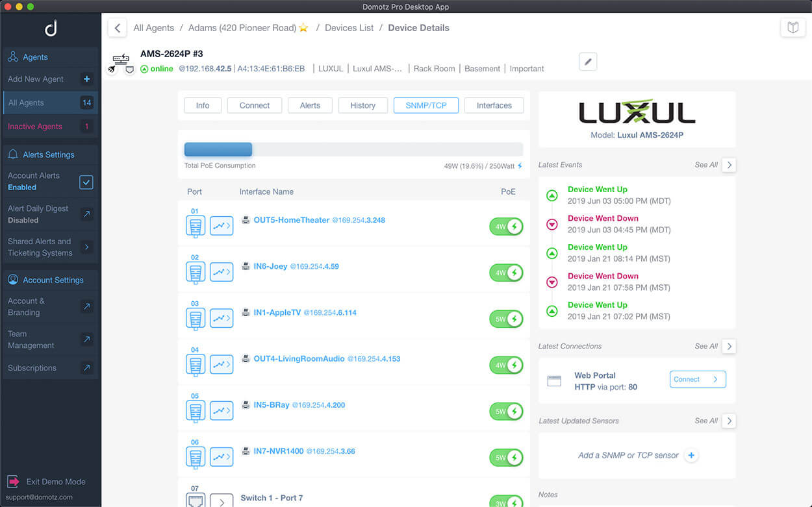Image resolution: width=812 pixels, height=507 pixels.
Task: Click the device icon next to port 03 IN1-AppleTV
Action: pyautogui.click(x=195, y=318)
